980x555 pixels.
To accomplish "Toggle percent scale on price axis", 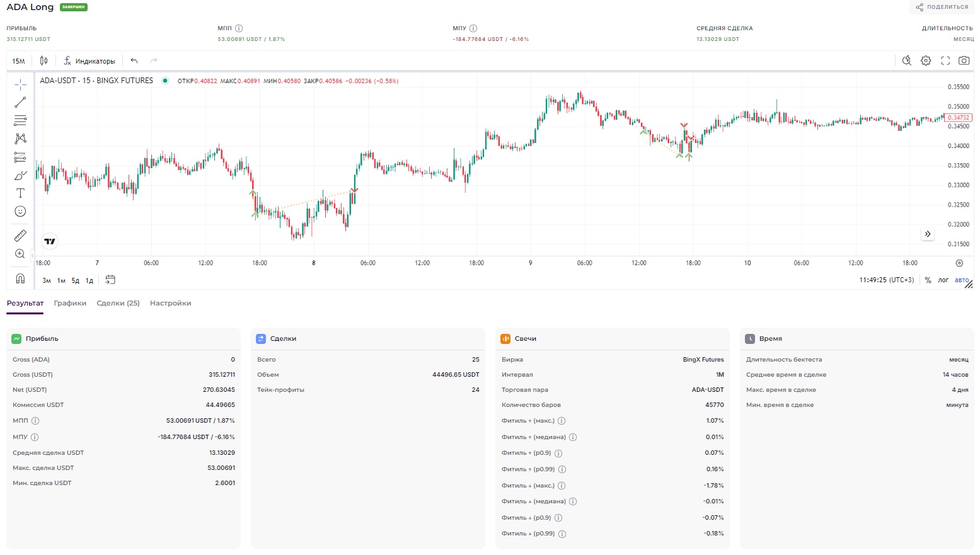I will (928, 280).
